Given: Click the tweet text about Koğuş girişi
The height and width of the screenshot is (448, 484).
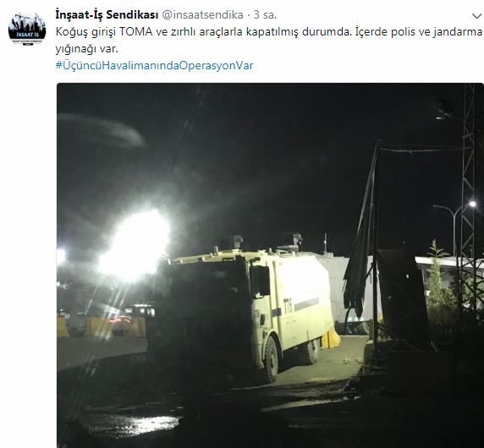Looking at the screenshot, I should [269, 40].
